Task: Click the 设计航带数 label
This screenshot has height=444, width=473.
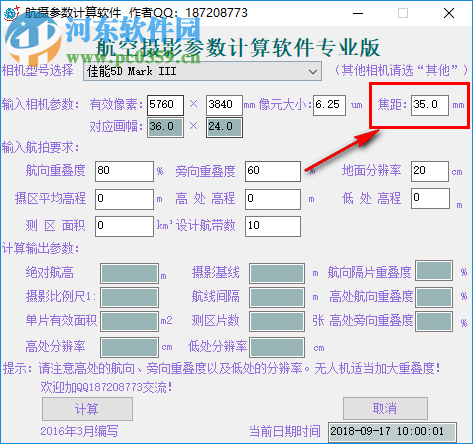Action: [x=205, y=226]
